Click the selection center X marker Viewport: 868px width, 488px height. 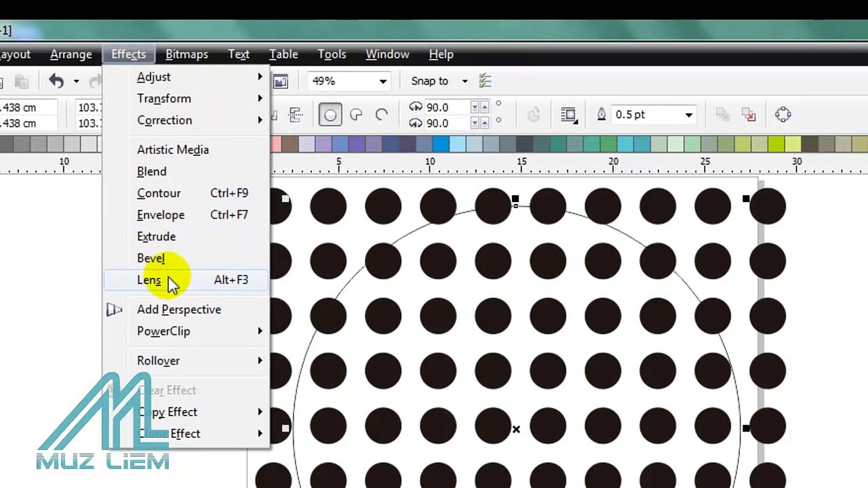point(516,429)
